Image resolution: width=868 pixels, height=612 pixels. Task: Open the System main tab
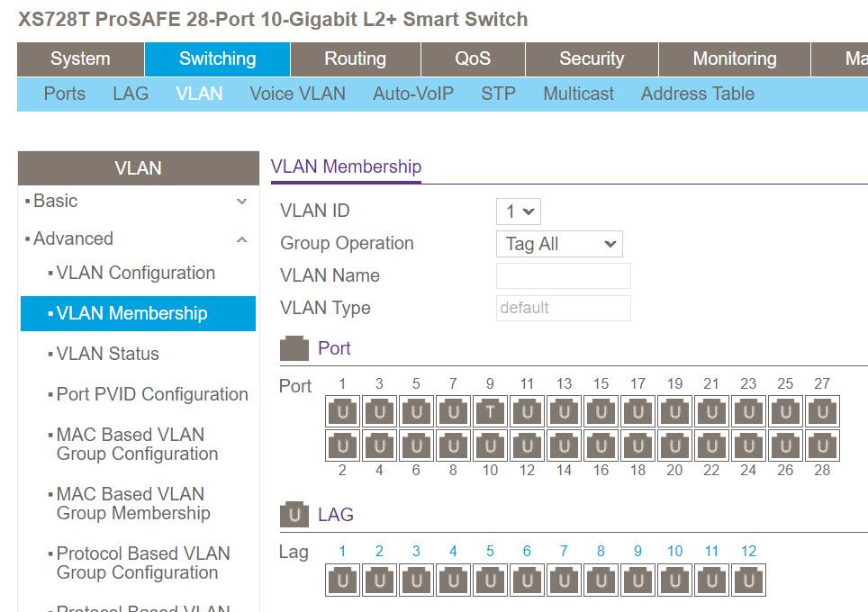click(80, 58)
